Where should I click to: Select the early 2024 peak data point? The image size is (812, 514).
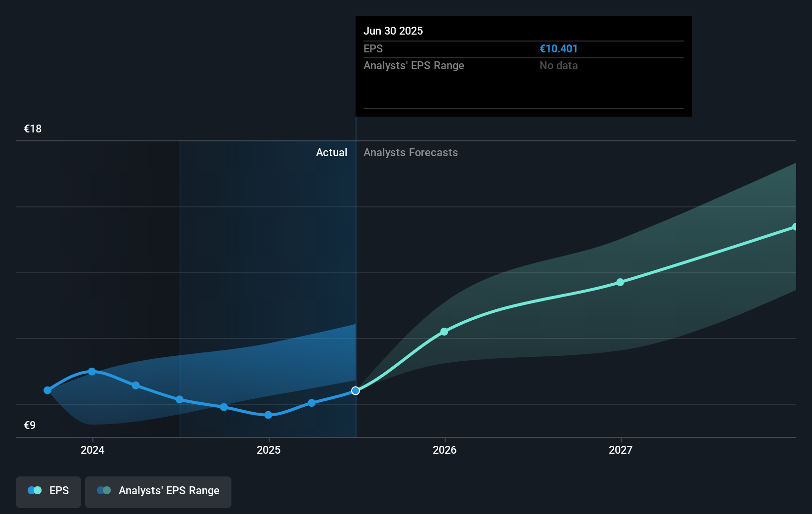pyautogui.click(x=92, y=372)
